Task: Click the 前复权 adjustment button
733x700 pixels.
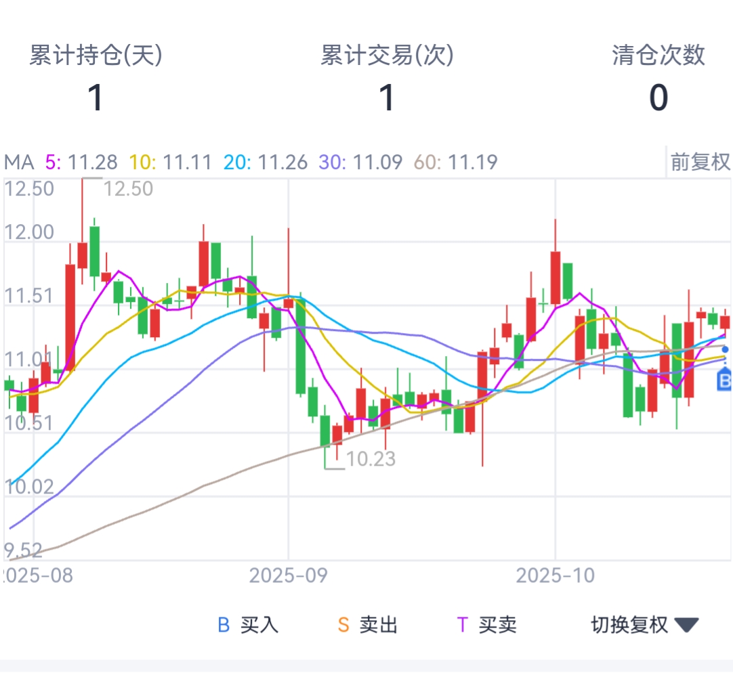Action: (x=700, y=162)
